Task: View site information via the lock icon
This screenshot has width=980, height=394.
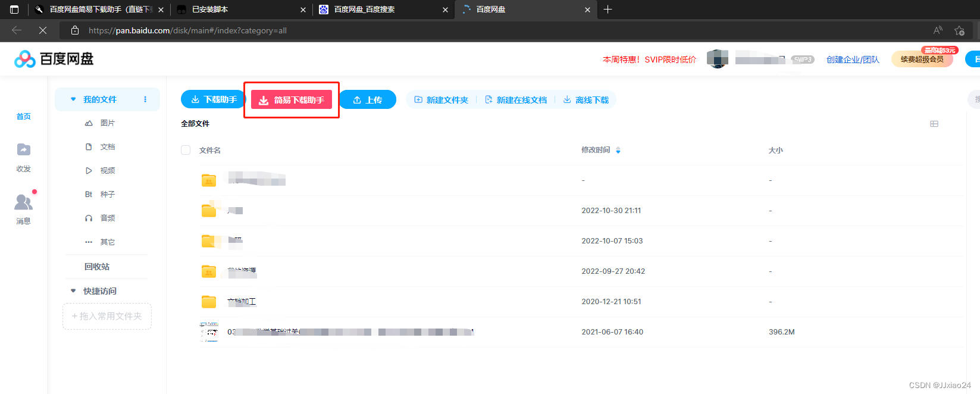Action: point(75,30)
